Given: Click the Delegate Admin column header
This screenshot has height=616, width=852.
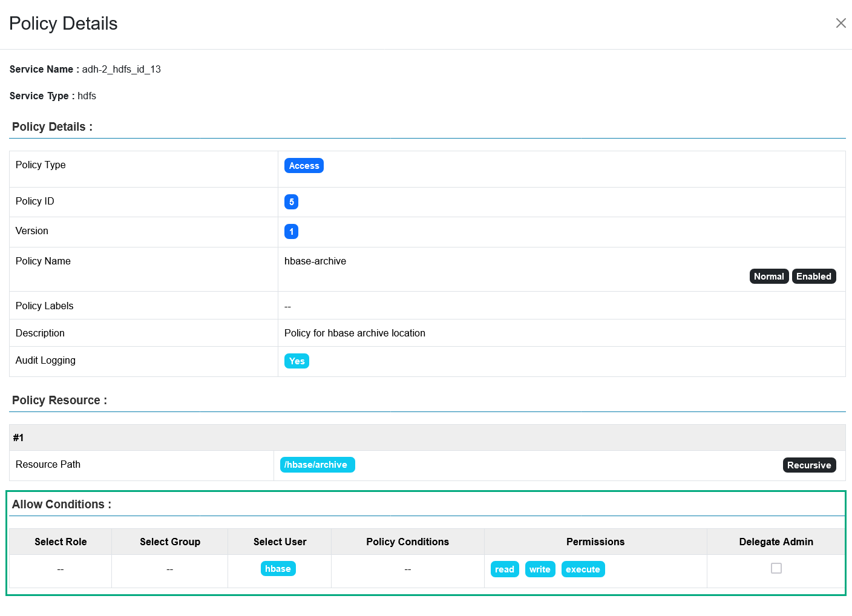Looking at the screenshot, I should pyautogui.click(x=776, y=542).
